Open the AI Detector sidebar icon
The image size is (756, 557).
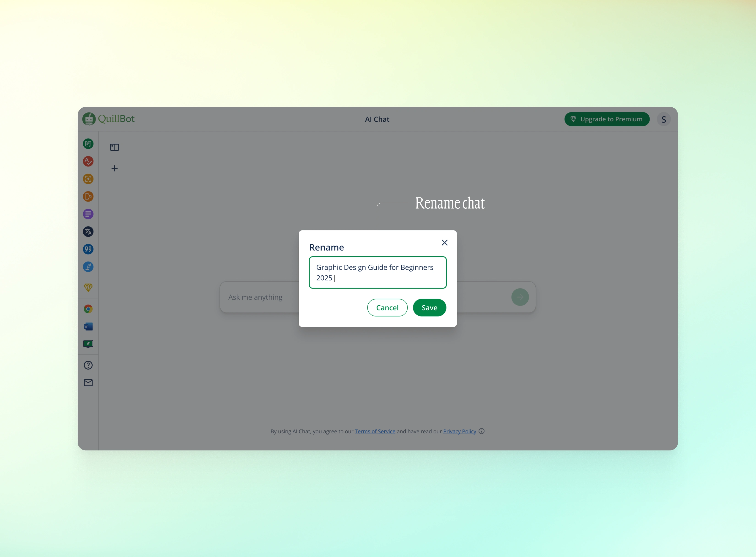click(x=88, y=179)
